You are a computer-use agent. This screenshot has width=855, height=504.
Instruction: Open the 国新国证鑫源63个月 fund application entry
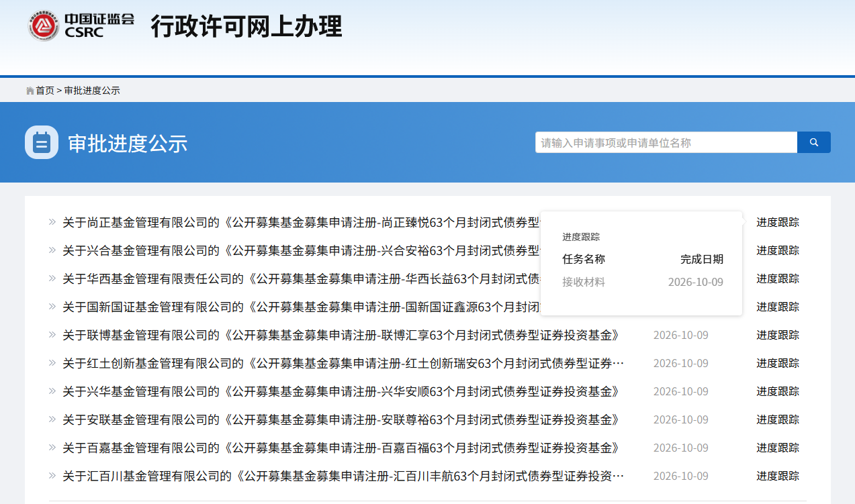[301, 307]
